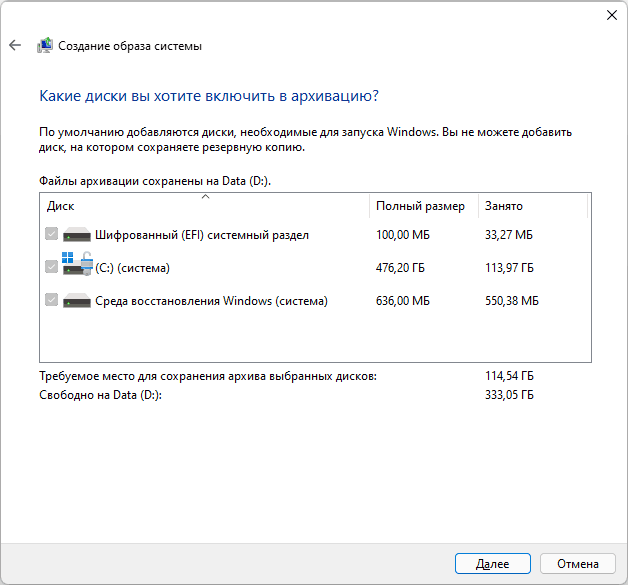Click the Требуемое место для сохранения label
628x585 pixels.
208,376
